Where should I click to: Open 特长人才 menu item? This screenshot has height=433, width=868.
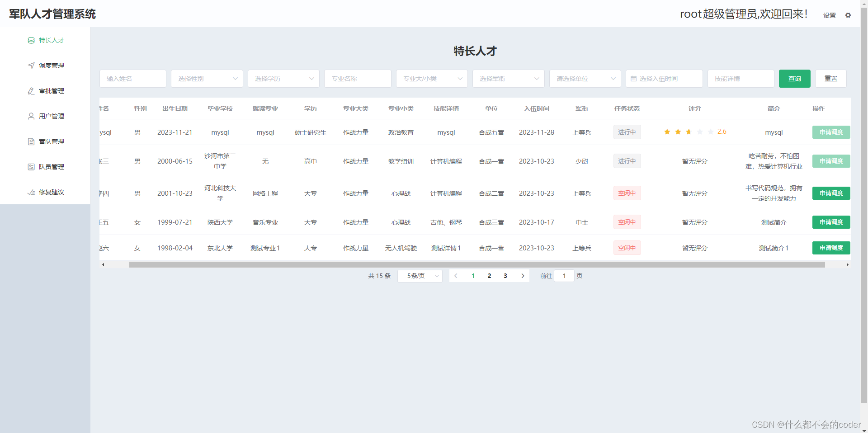point(45,40)
